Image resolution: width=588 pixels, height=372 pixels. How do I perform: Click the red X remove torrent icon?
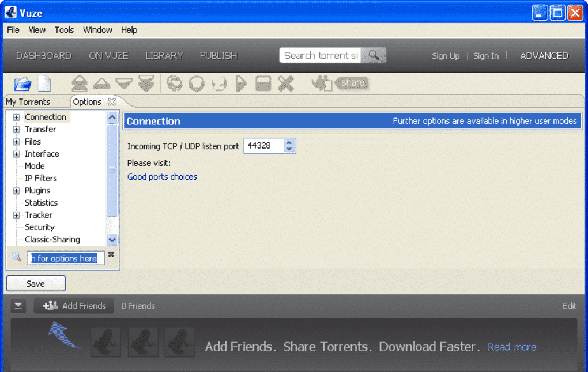(x=285, y=84)
